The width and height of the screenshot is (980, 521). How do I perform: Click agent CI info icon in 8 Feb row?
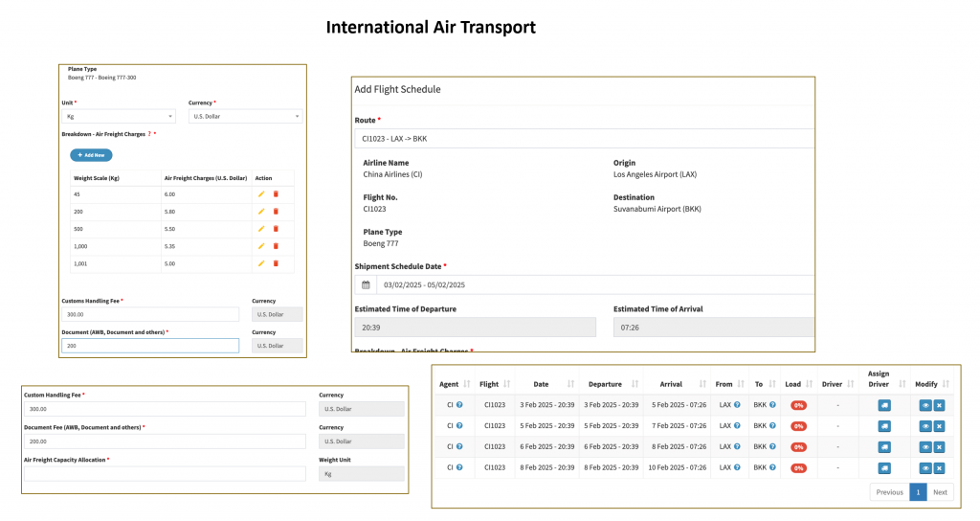point(459,467)
